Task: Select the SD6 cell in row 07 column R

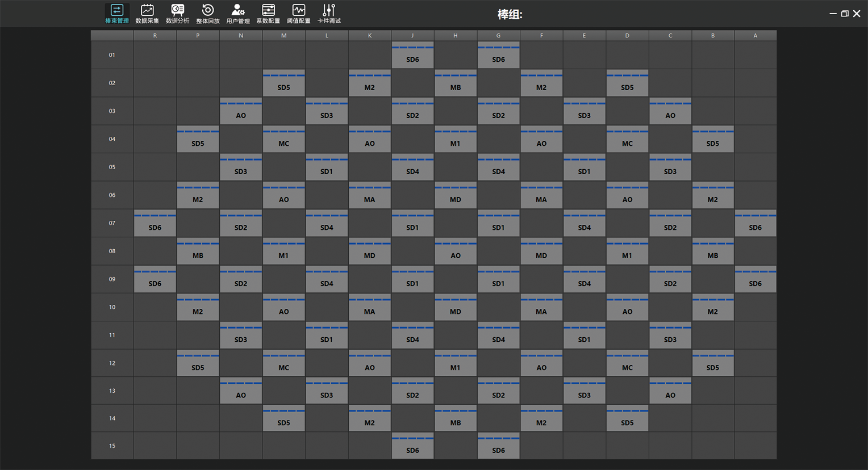Action: pyautogui.click(x=155, y=223)
